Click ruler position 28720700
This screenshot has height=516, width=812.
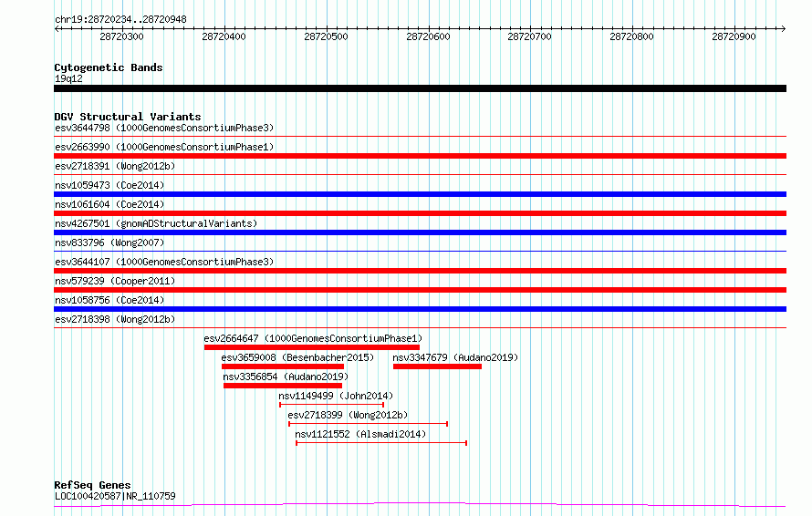529,36
